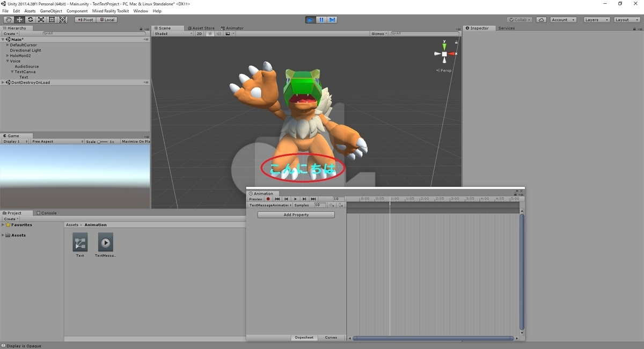Step one frame forward in main toolbar
This screenshot has width=644, height=349.
332,20
